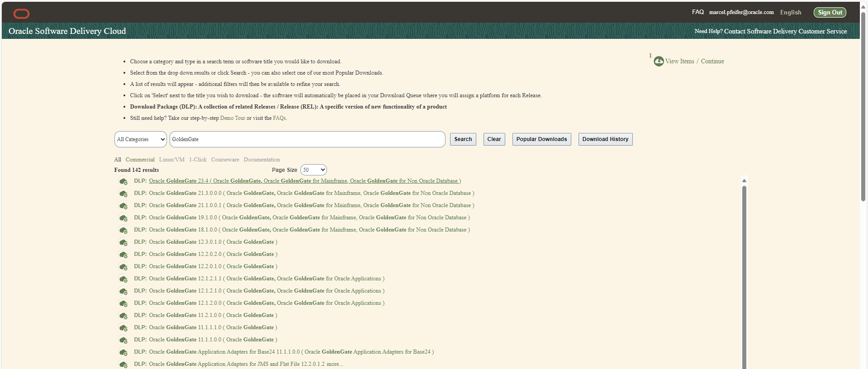The image size is (868, 369).
Task: Click the View Items link
Action: coord(680,61)
